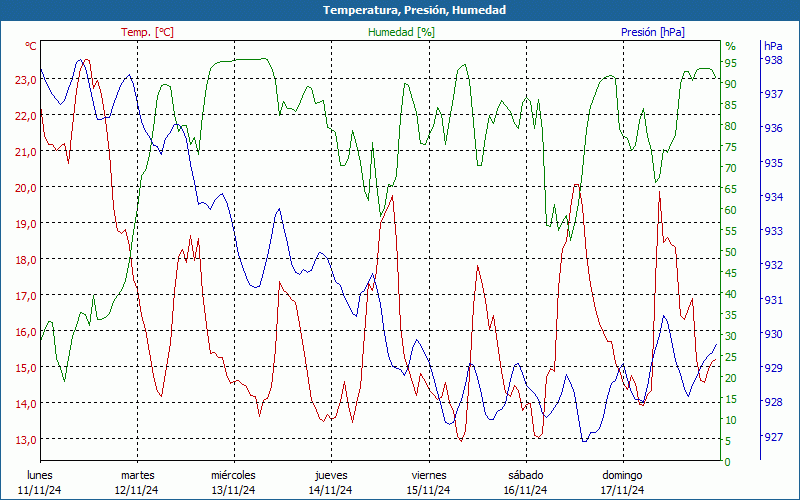Viewport: 800px width, 500px height.
Task: Click the '15,0' temperature axis value
Action: pos(27,368)
